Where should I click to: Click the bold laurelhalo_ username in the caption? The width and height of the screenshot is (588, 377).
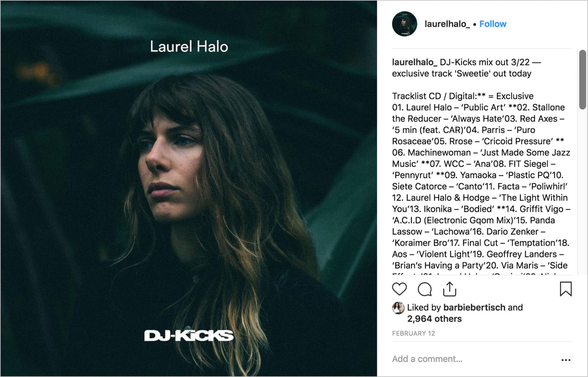coord(414,62)
